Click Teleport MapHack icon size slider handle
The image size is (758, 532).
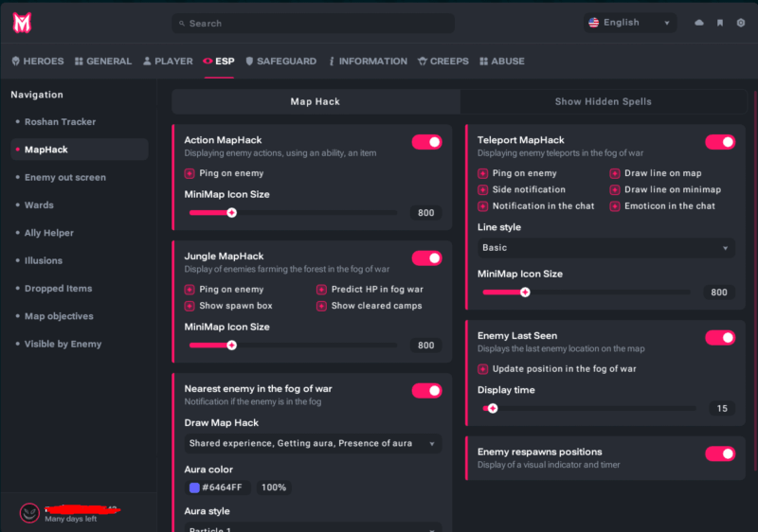(x=525, y=293)
